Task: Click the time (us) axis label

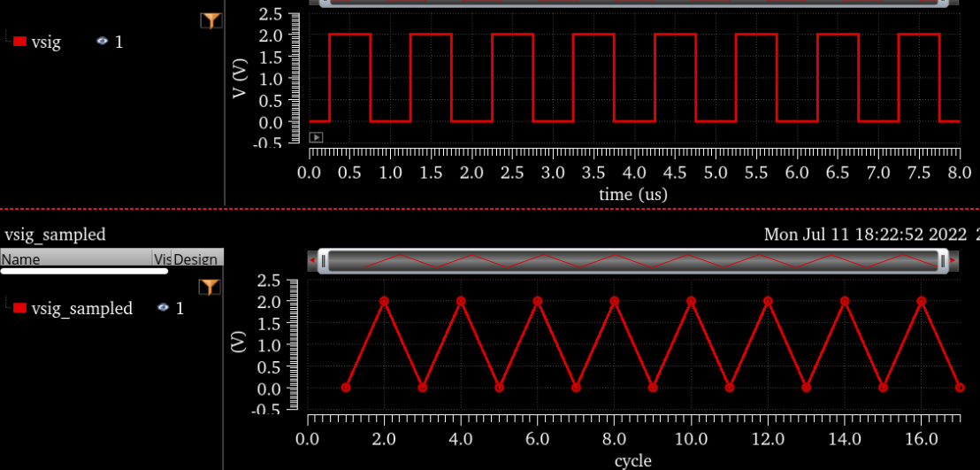Action: pyautogui.click(x=632, y=194)
